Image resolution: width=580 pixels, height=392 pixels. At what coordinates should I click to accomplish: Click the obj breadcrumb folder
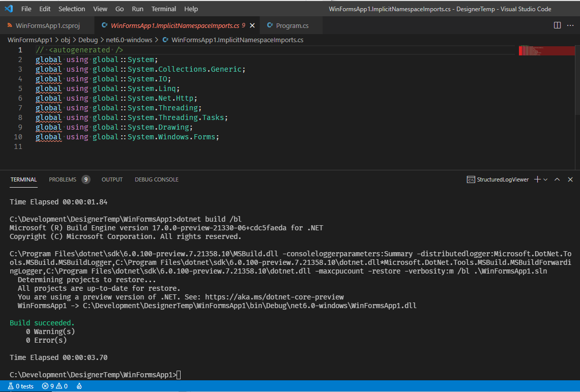[66, 40]
